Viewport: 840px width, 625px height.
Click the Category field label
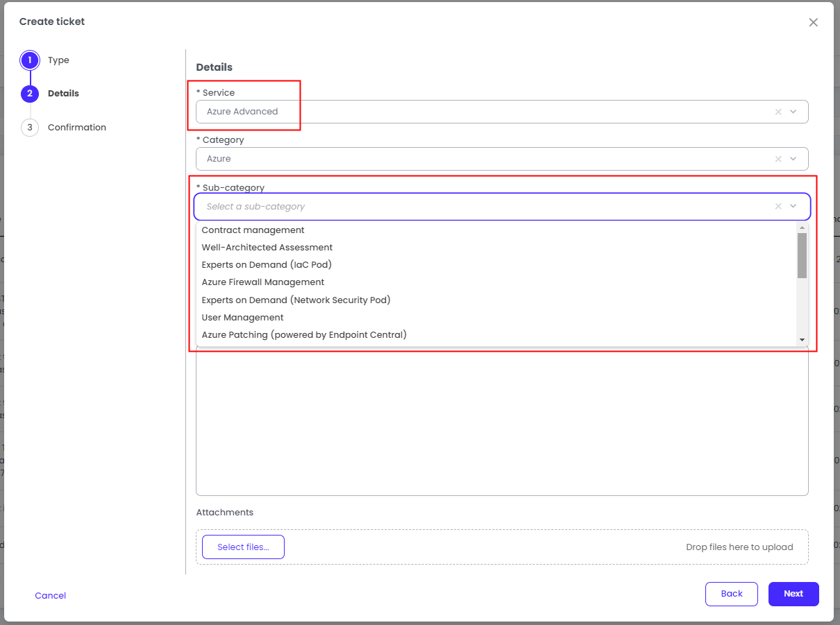click(x=220, y=140)
